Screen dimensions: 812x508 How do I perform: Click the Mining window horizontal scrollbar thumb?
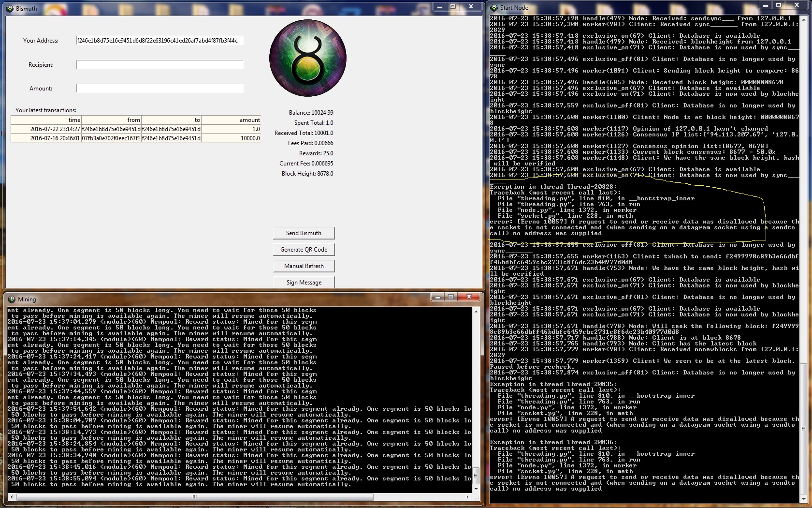pyautogui.click(x=195, y=497)
